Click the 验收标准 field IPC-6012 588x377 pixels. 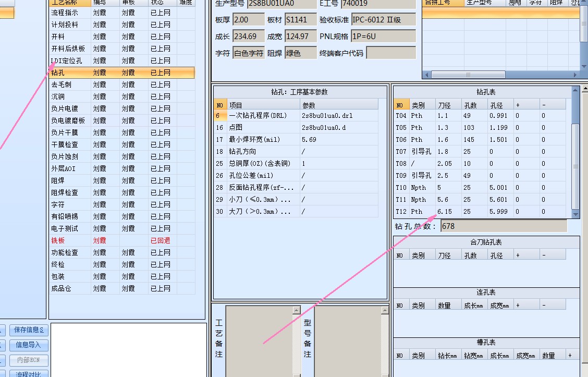coord(383,20)
